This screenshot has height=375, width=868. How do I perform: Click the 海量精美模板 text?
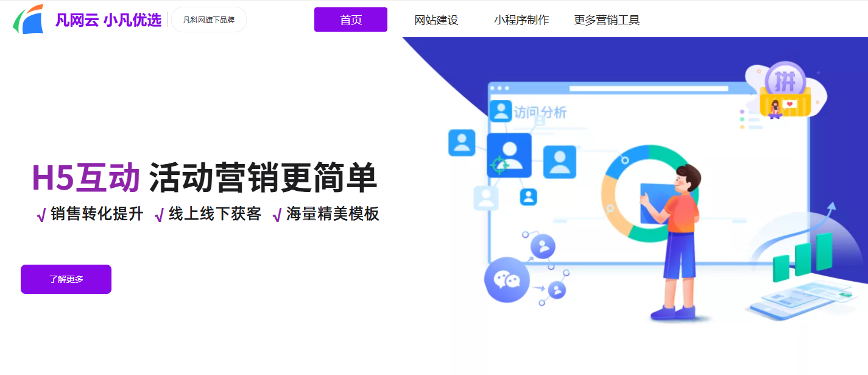pyautogui.click(x=333, y=214)
